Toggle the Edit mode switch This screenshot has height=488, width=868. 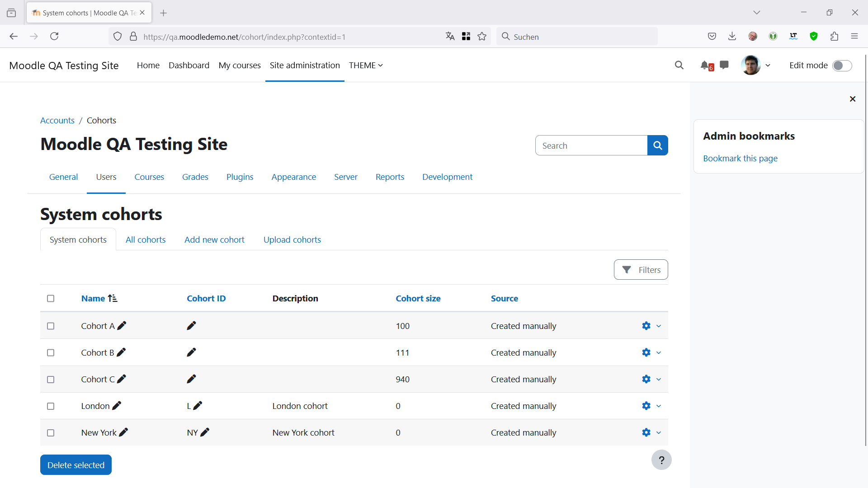(x=842, y=66)
